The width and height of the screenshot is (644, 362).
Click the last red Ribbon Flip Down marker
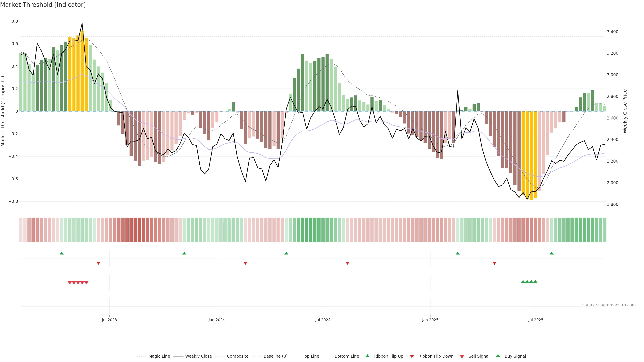point(495,263)
